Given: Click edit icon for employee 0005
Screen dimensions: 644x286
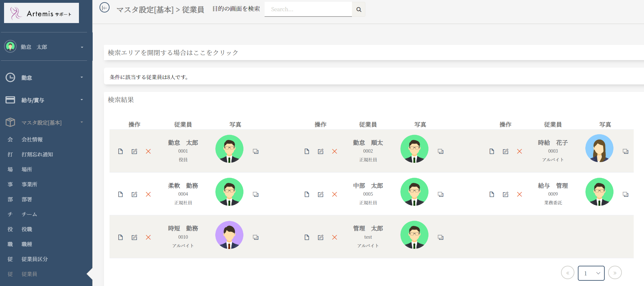Looking at the screenshot, I should point(320,194).
